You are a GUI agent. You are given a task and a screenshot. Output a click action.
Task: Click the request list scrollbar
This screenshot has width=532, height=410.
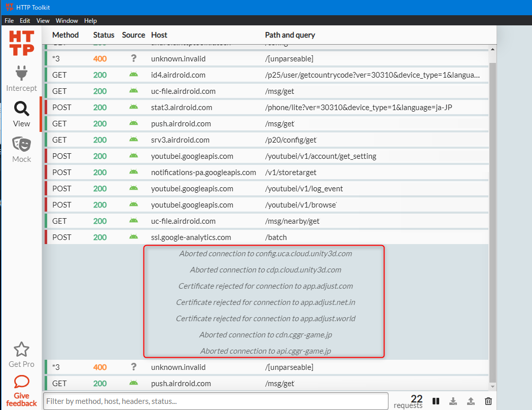point(491,203)
